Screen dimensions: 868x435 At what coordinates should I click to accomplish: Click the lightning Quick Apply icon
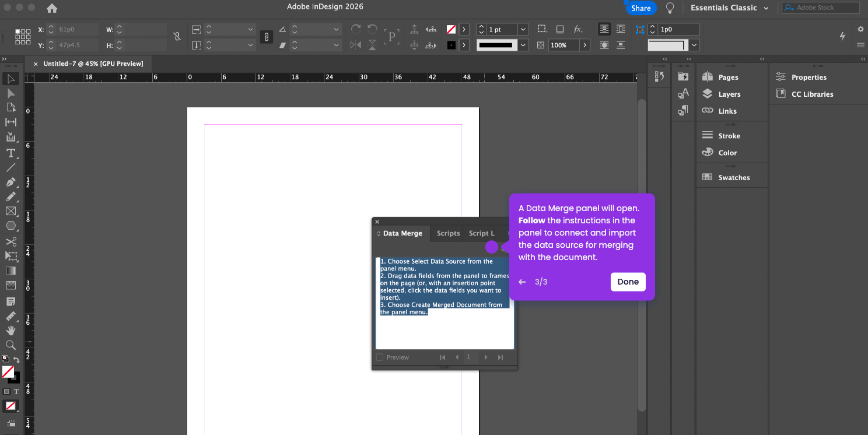coord(842,36)
